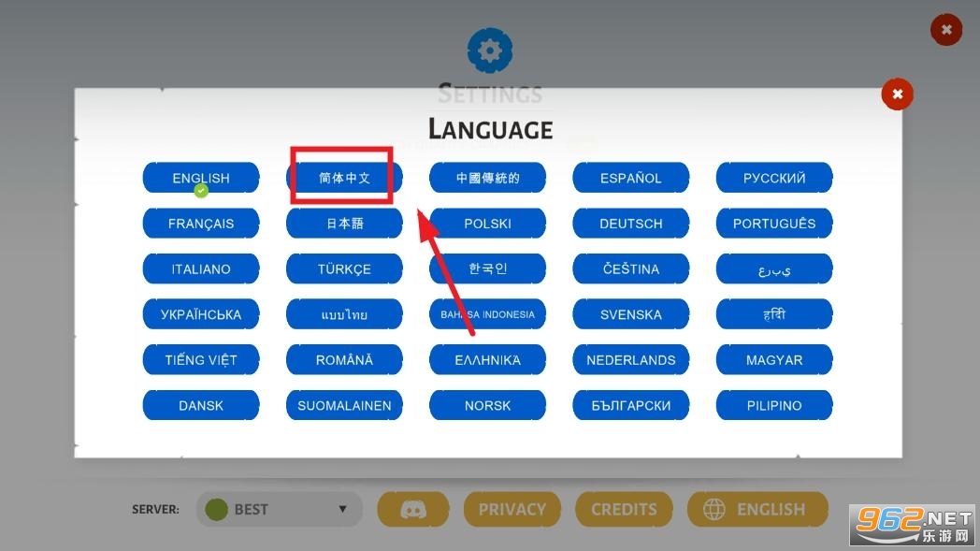980x551 pixels.
Task: Open the language selector showing ENGLISH with globe
Action: (x=757, y=509)
